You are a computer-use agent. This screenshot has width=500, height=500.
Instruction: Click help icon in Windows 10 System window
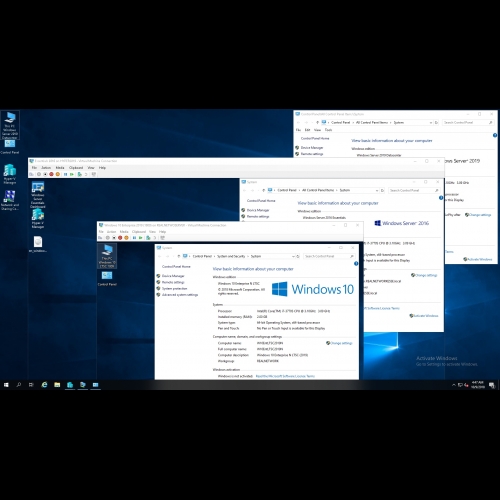tap(356, 264)
